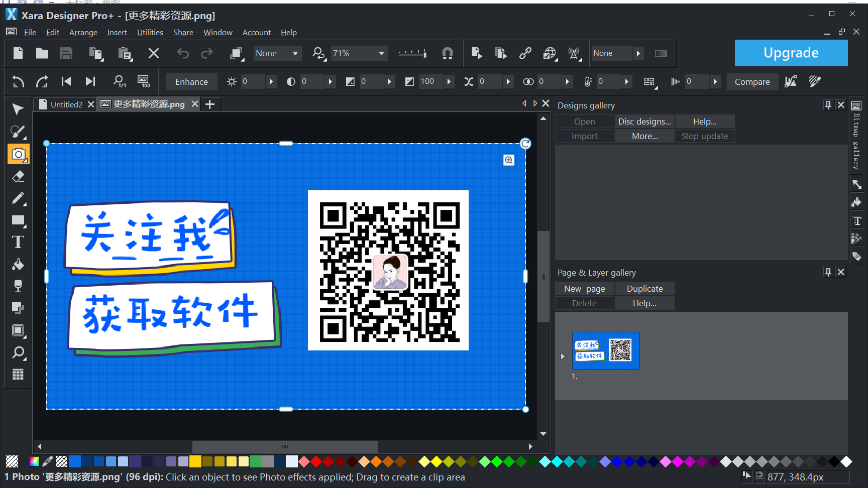Delete selection with X icon
The width and height of the screenshot is (868, 488).
pyautogui.click(x=154, y=53)
